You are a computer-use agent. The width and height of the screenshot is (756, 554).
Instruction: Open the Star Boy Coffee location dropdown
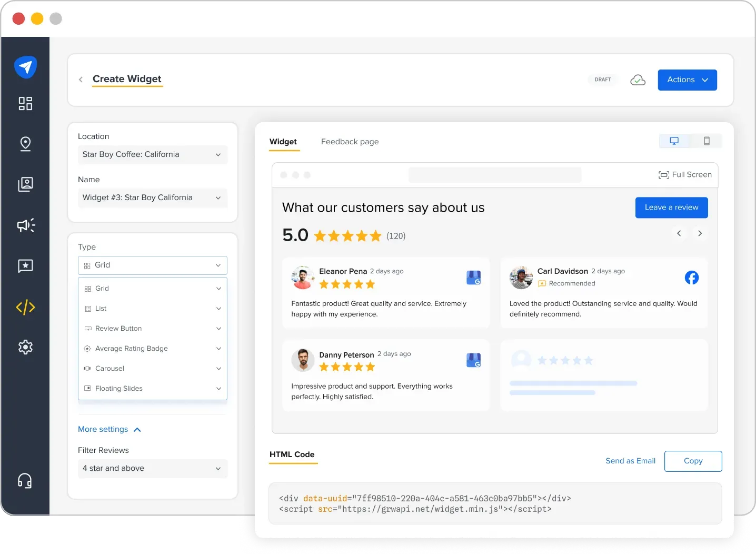[x=152, y=154]
